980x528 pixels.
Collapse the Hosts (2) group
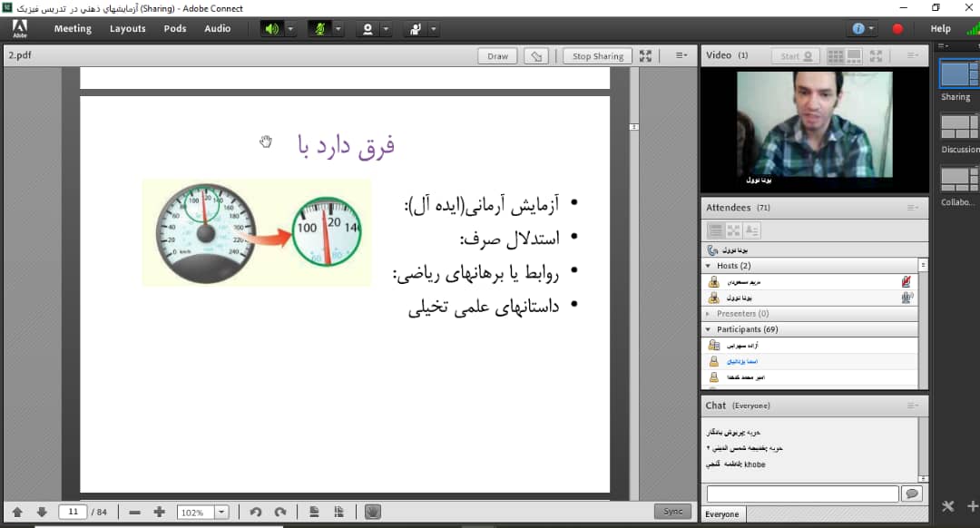[x=707, y=266]
